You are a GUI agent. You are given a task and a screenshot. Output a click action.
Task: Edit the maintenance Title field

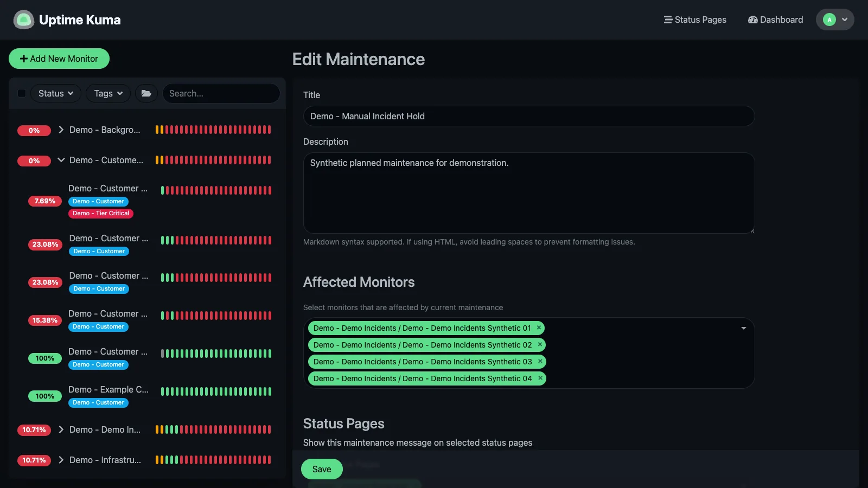point(529,116)
